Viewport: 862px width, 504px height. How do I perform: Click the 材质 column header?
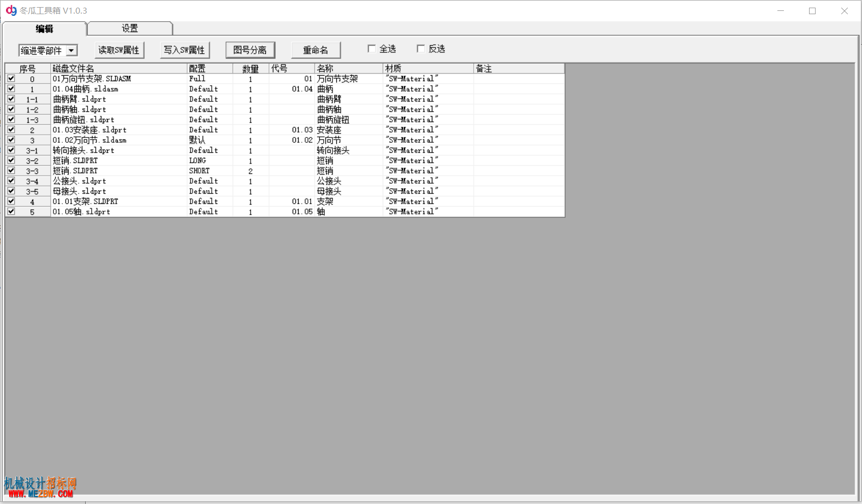tap(429, 69)
